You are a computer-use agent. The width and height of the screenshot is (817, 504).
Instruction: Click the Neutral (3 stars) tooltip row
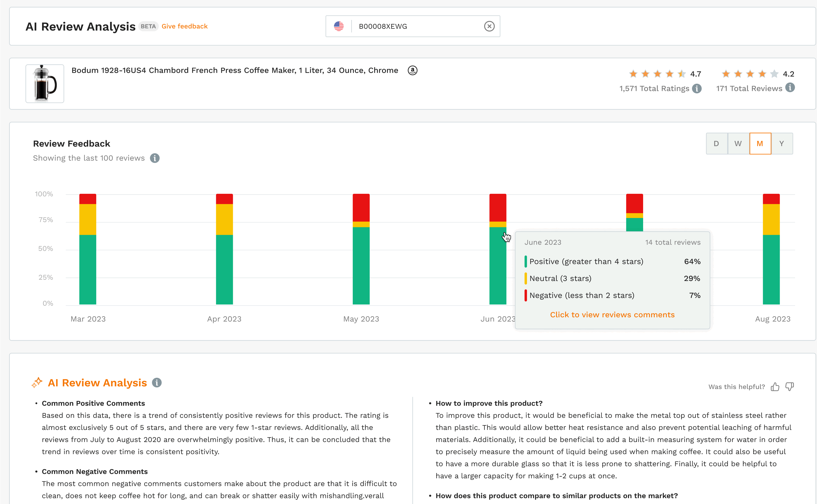click(612, 278)
